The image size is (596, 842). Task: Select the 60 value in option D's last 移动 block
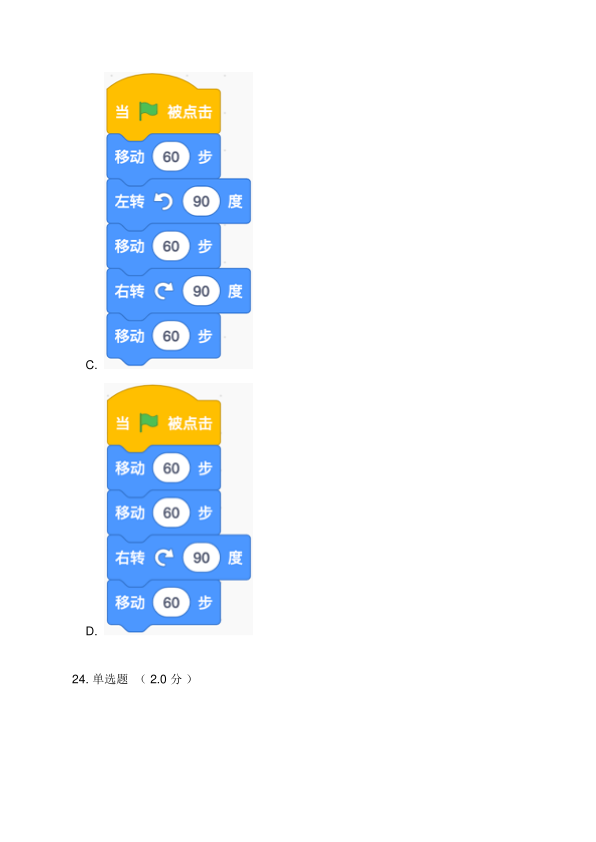[171, 602]
